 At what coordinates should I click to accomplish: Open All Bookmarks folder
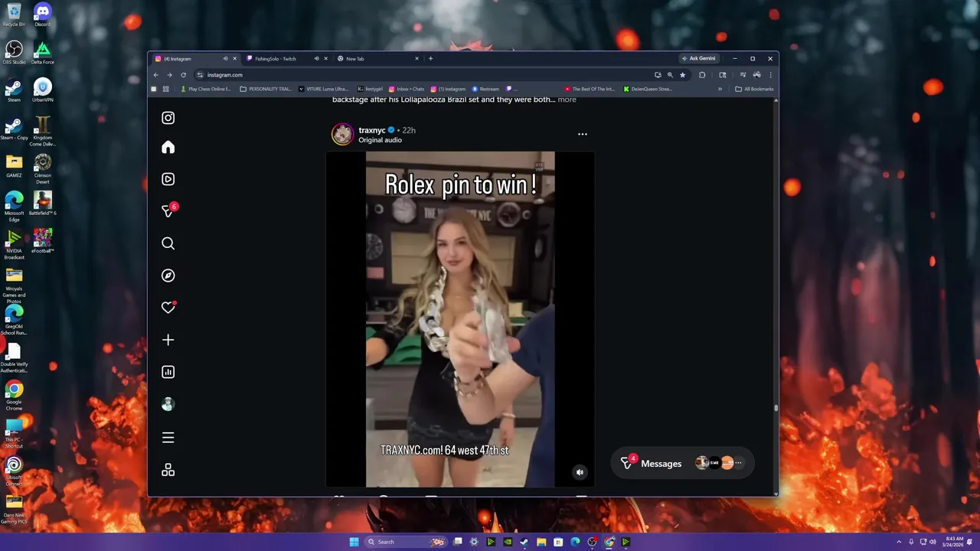754,89
